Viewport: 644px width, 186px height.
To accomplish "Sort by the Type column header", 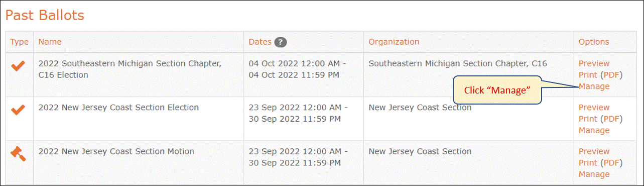I will pyautogui.click(x=20, y=42).
